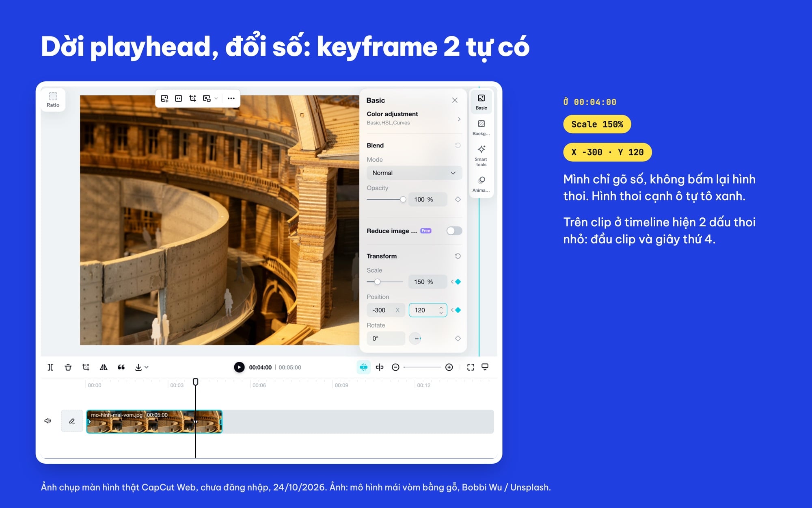Add keyframe for Rotate
The image size is (812, 508).
click(458, 339)
